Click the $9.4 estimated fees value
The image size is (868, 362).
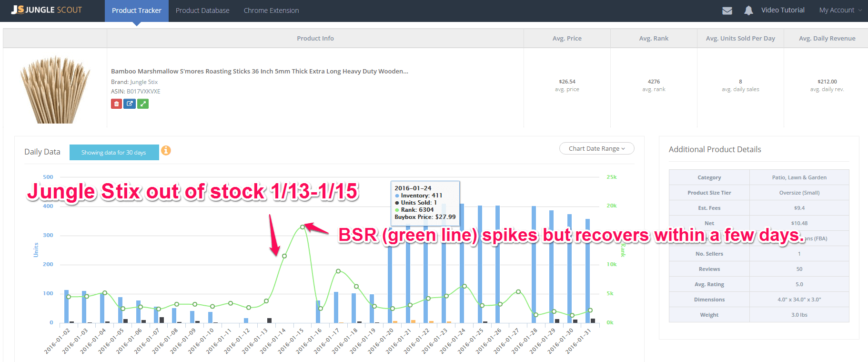pos(799,208)
